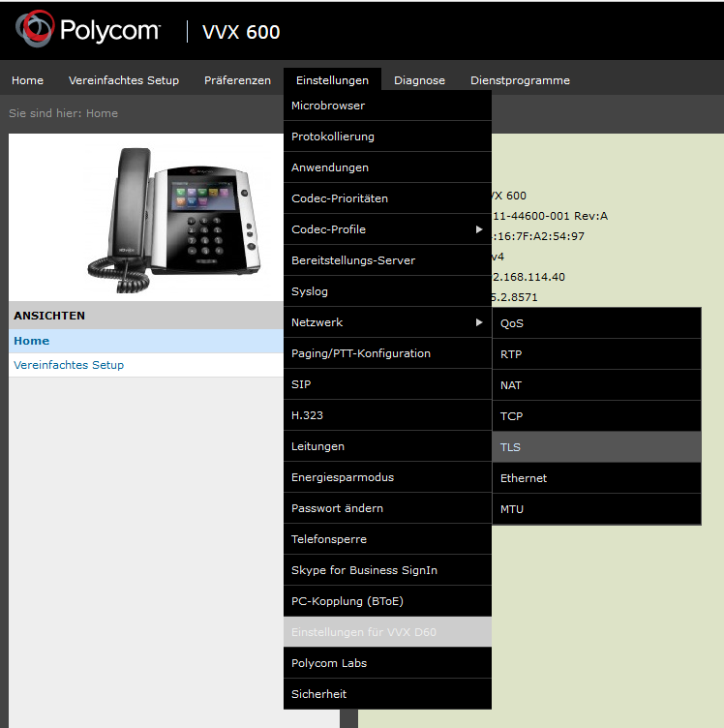724x728 pixels.
Task: Click the Polycom logo
Action: tap(88, 29)
